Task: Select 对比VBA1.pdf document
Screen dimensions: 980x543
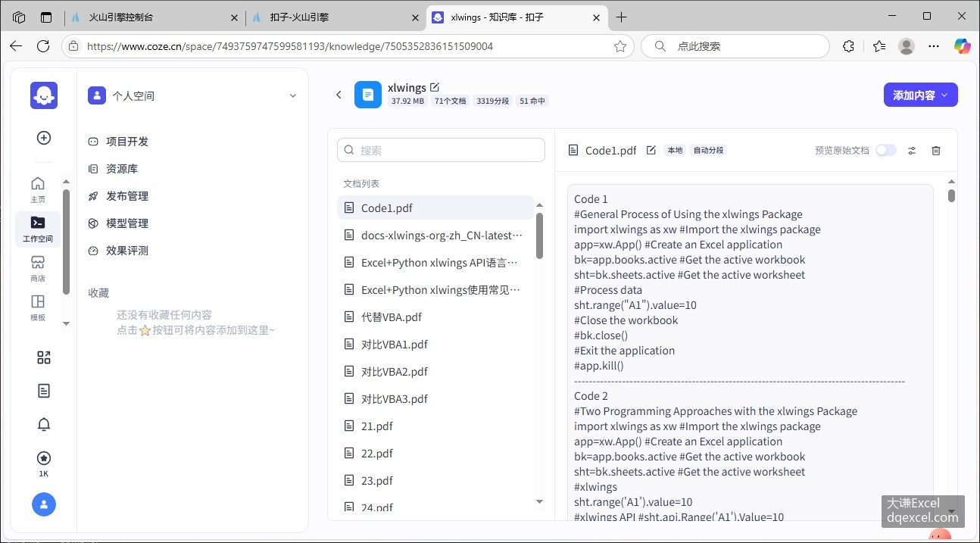Action: point(435,345)
